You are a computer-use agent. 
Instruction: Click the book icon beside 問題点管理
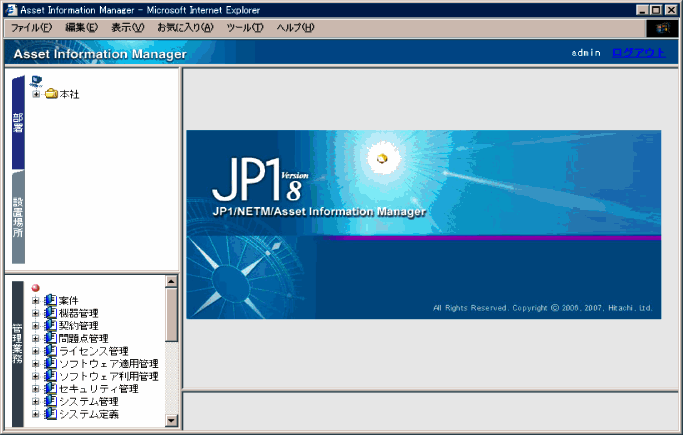click(x=51, y=338)
